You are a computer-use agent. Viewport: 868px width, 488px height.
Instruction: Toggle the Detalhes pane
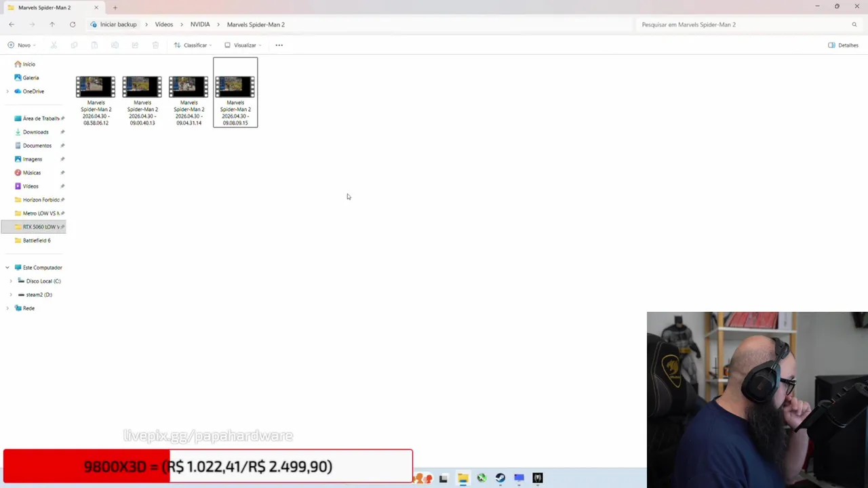point(844,45)
